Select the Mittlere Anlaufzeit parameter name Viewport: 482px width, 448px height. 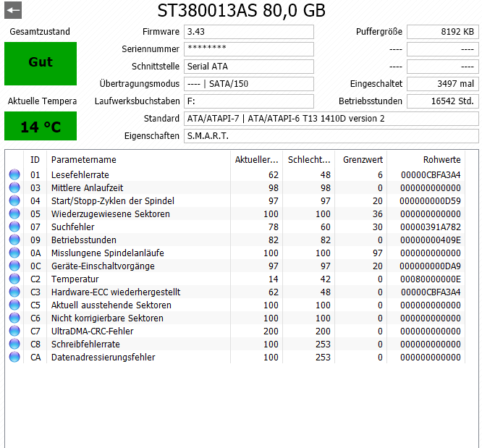[87, 187]
